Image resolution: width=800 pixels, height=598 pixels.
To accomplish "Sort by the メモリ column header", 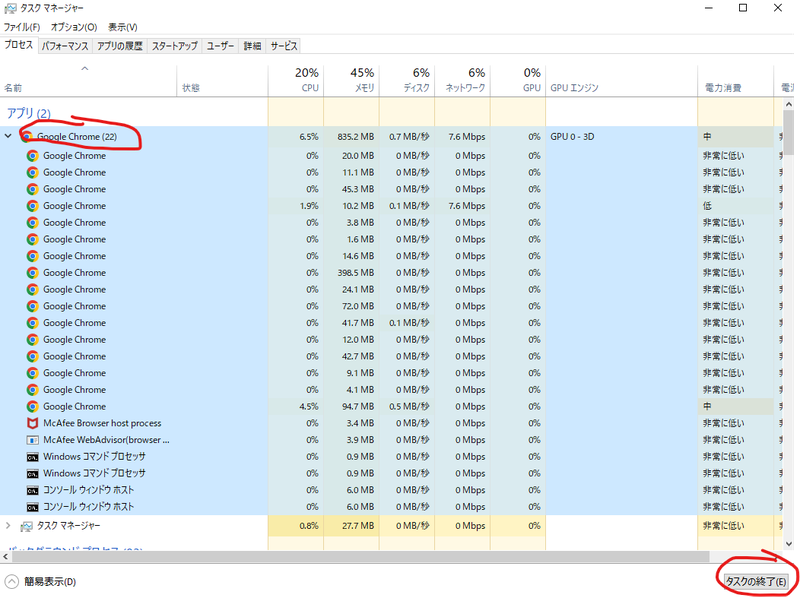I will (x=352, y=81).
